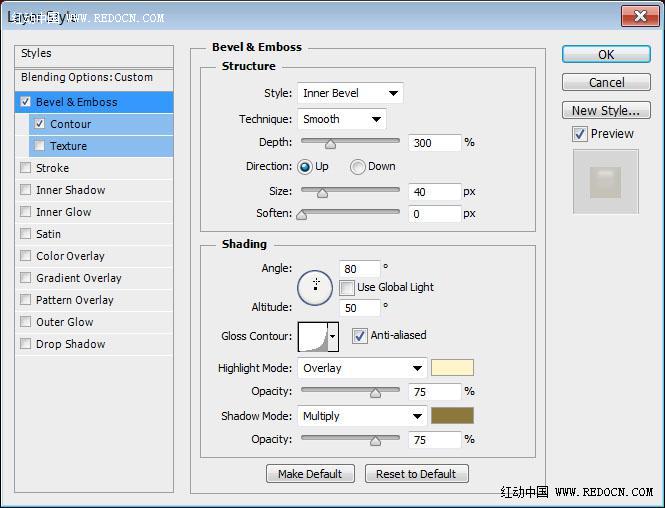Enable the Gradient Overlay checkbox
665x508 pixels.
tap(25, 278)
